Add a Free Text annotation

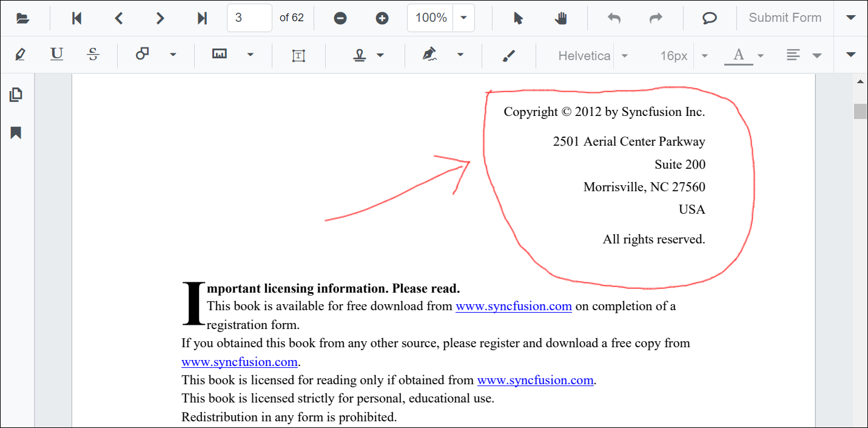[298, 55]
